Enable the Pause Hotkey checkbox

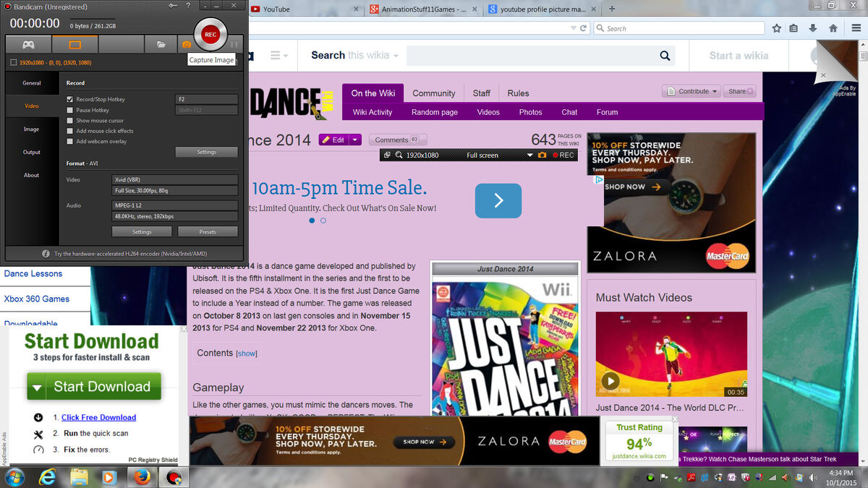(x=69, y=111)
